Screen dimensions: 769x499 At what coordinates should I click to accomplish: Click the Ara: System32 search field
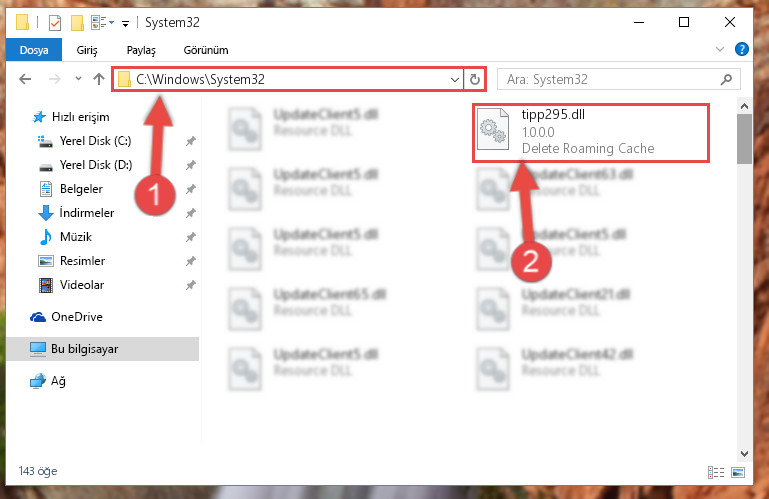(x=611, y=79)
